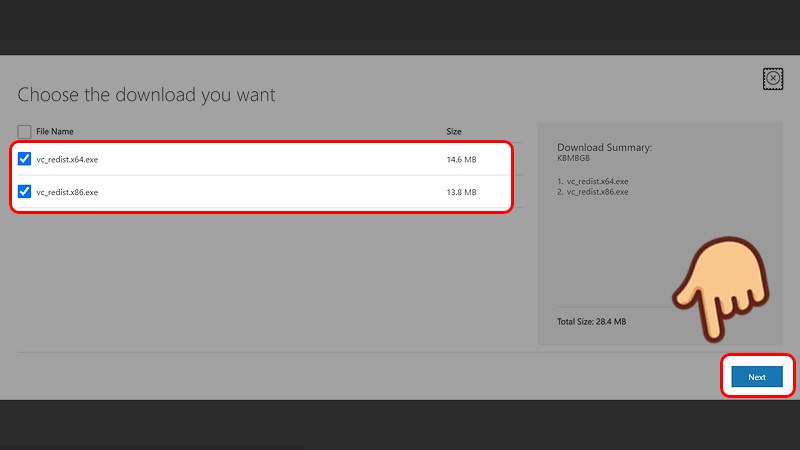Close the download selection dialog
This screenshot has width=800, height=450.
[772, 79]
